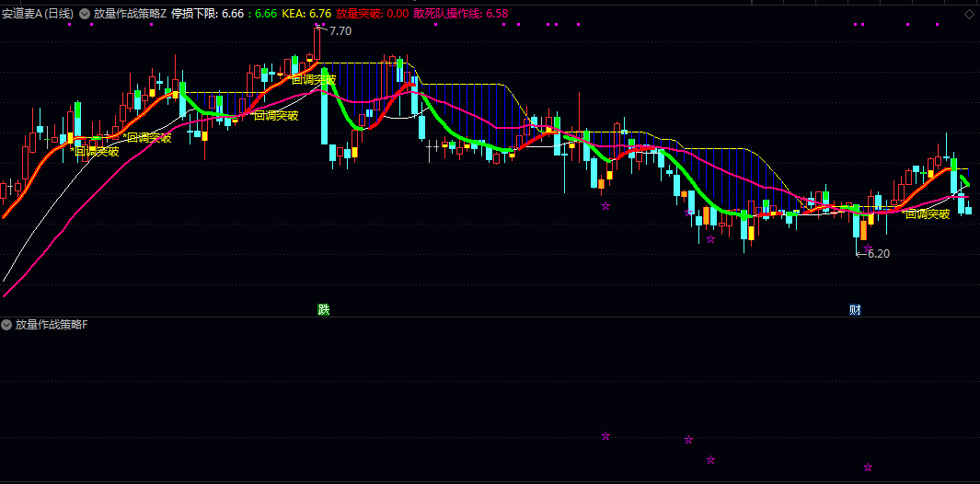Image resolution: width=980 pixels, height=484 pixels.
Task: Click the green : 6.66 value
Action: pos(262,13)
